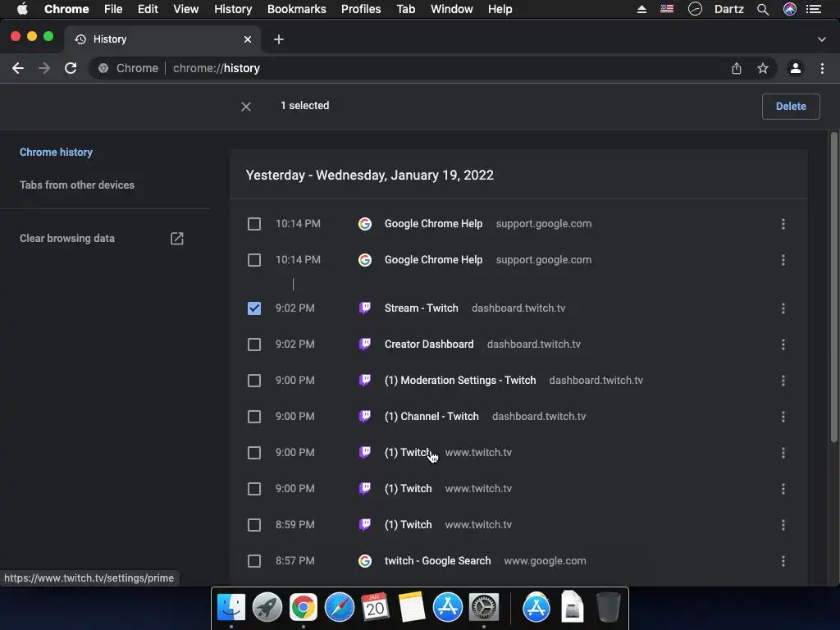The image size is (840, 630).
Task: Open the Bookmarks menu
Action: pos(297,9)
